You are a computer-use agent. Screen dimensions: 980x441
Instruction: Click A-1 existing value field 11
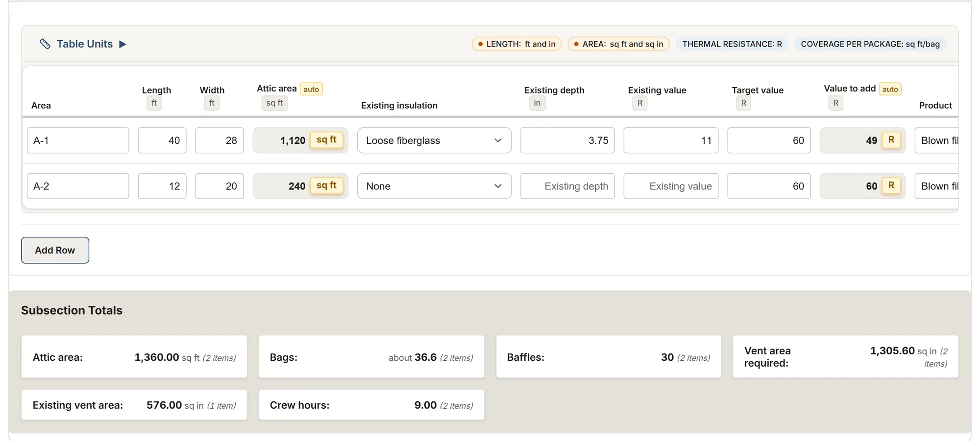point(671,140)
